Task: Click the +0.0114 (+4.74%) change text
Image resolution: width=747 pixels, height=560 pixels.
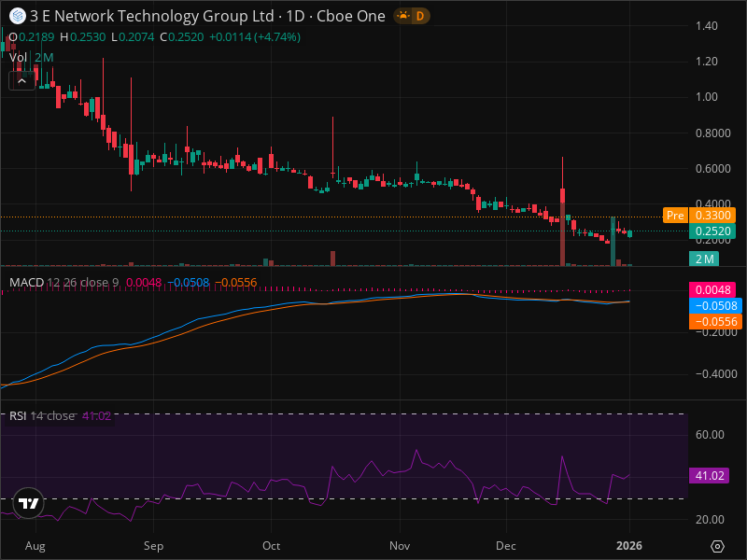Action: tap(255, 37)
